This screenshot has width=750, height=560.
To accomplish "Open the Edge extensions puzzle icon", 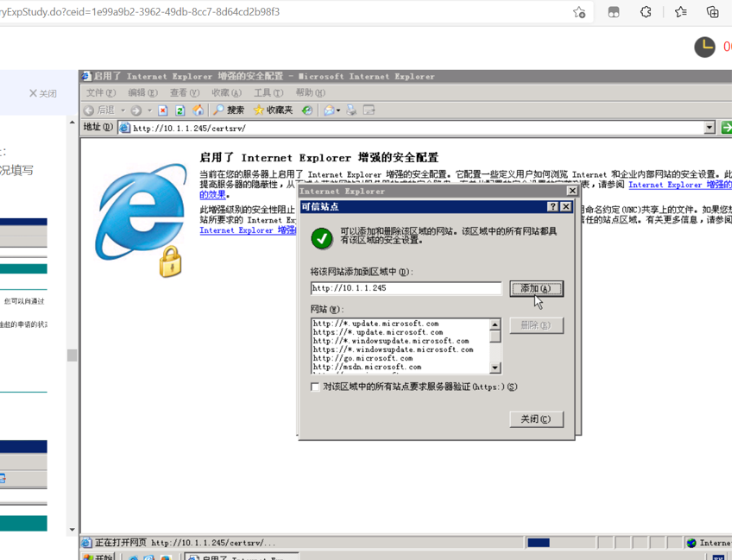I will click(x=646, y=12).
